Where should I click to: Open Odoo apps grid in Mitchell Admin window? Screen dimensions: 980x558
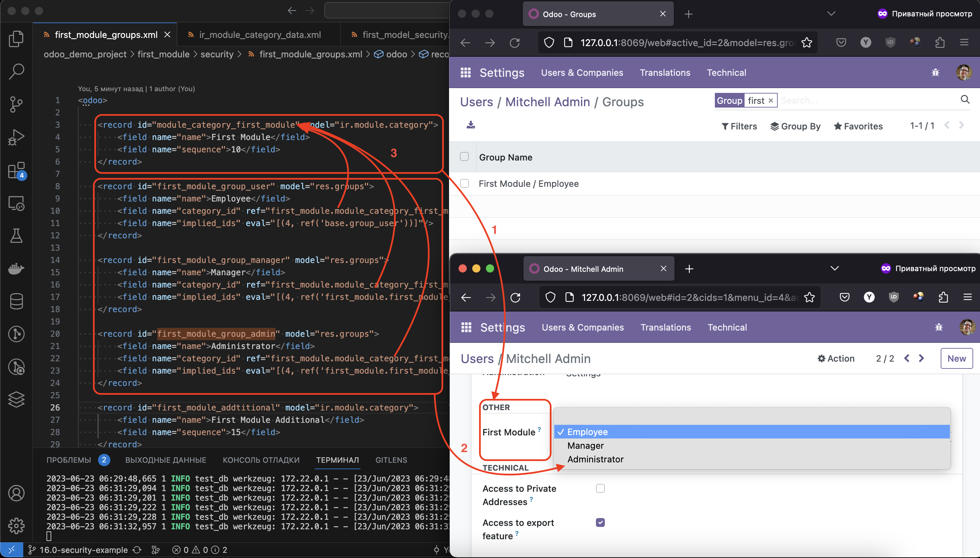(x=466, y=327)
